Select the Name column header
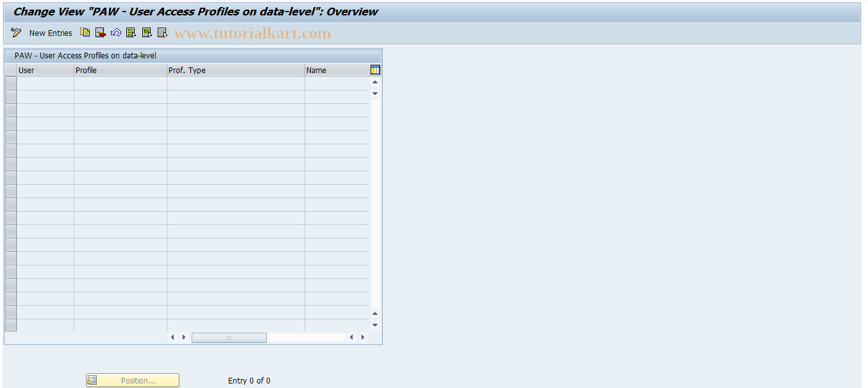 point(336,70)
